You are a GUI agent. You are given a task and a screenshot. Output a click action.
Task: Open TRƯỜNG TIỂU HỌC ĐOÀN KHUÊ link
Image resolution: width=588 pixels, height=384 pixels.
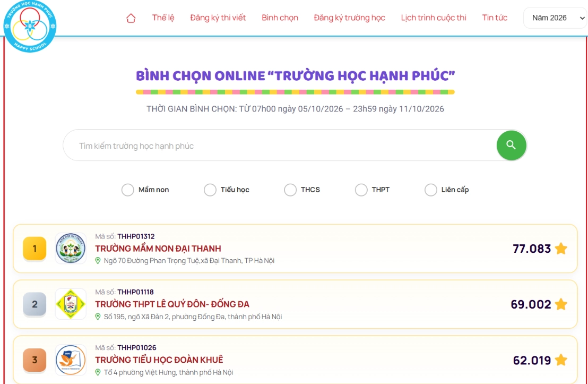point(159,360)
